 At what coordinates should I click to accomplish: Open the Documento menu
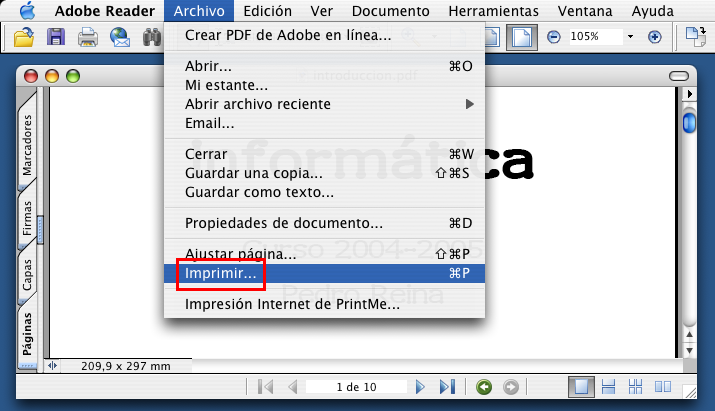pos(390,10)
